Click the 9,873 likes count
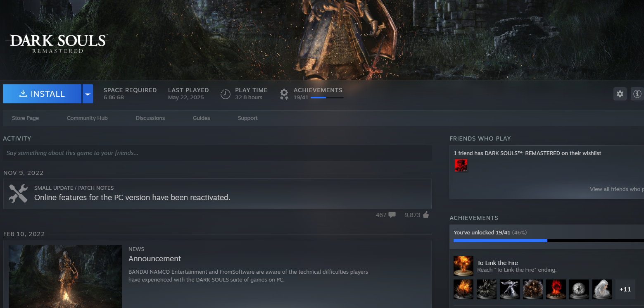The height and width of the screenshot is (308, 644). pyautogui.click(x=412, y=215)
